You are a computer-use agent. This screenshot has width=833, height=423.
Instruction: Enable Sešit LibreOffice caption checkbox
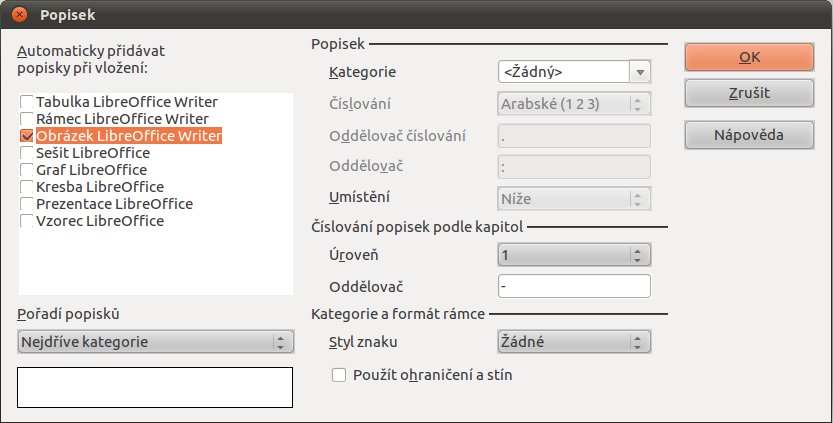pos(27,153)
